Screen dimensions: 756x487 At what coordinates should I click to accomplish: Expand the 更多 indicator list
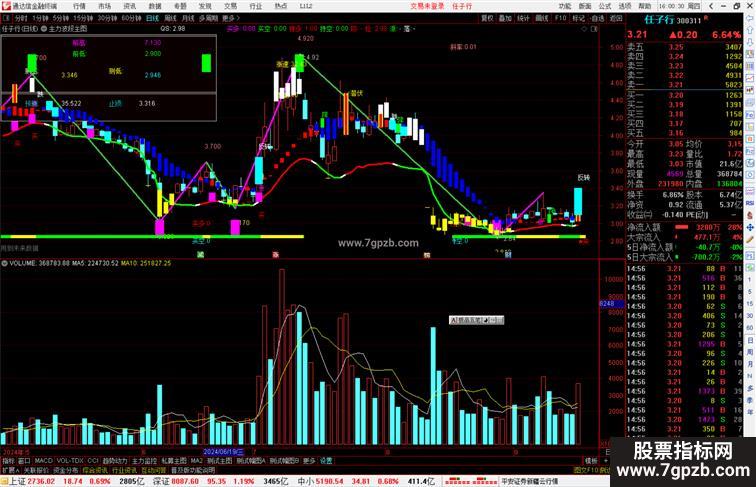[309, 461]
